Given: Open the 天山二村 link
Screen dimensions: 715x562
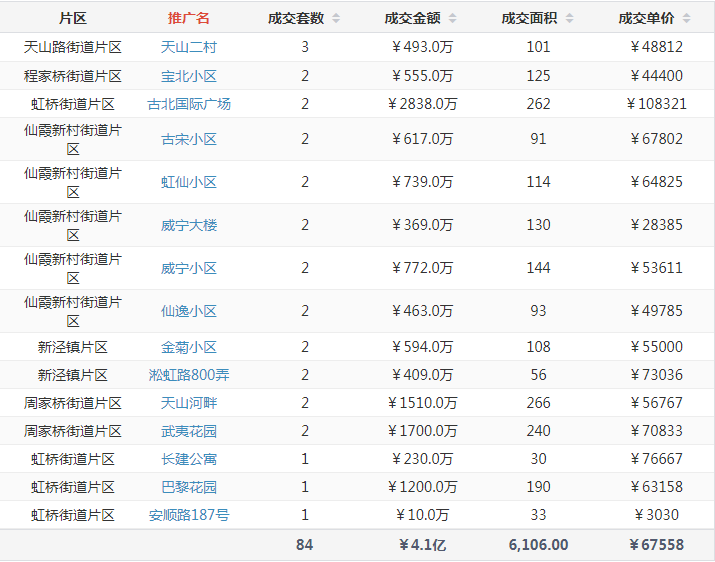Looking at the screenshot, I should [189, 47].
